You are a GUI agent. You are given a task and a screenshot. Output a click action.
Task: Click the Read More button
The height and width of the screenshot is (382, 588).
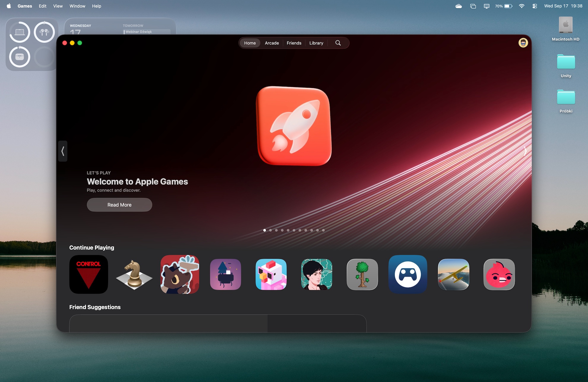[x=119, y=205]
